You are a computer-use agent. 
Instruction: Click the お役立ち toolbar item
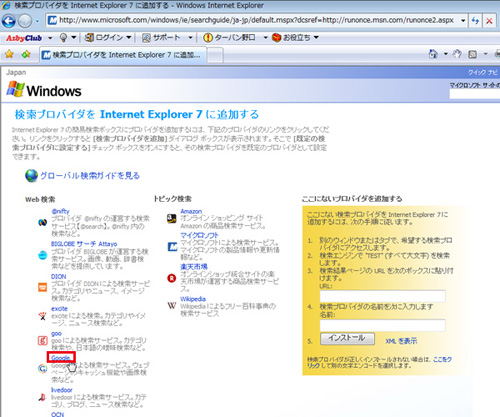click(x=291, y=38)
